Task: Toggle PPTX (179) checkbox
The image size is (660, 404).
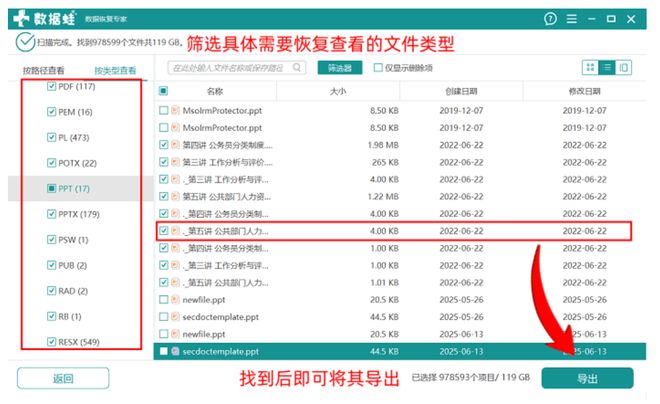Action: click(x=51, y=214)
